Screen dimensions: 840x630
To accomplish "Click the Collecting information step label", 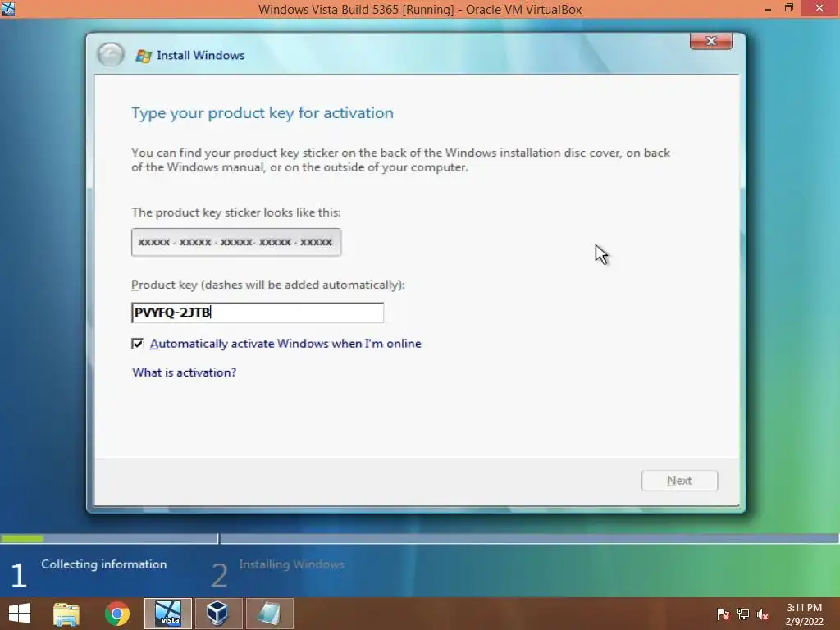I will 104,564.
